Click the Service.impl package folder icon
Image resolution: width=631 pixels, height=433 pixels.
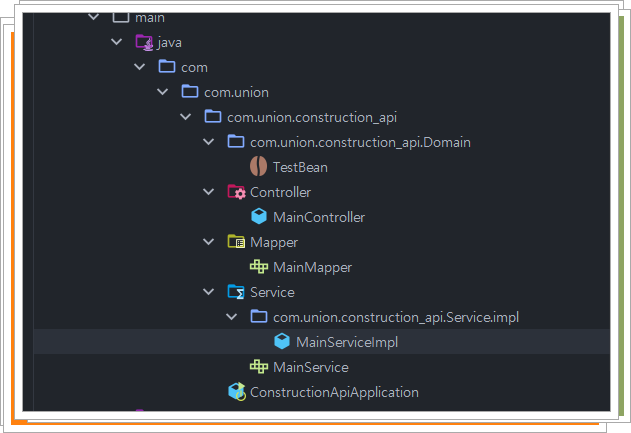point(259,316)
